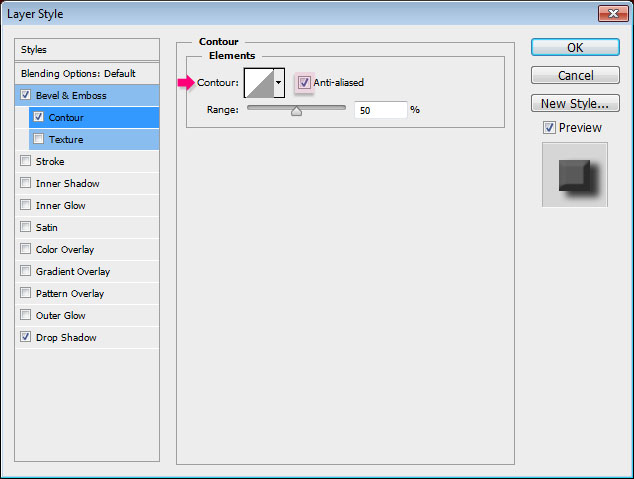Enable the Satin checkbox

click(25, 226)
